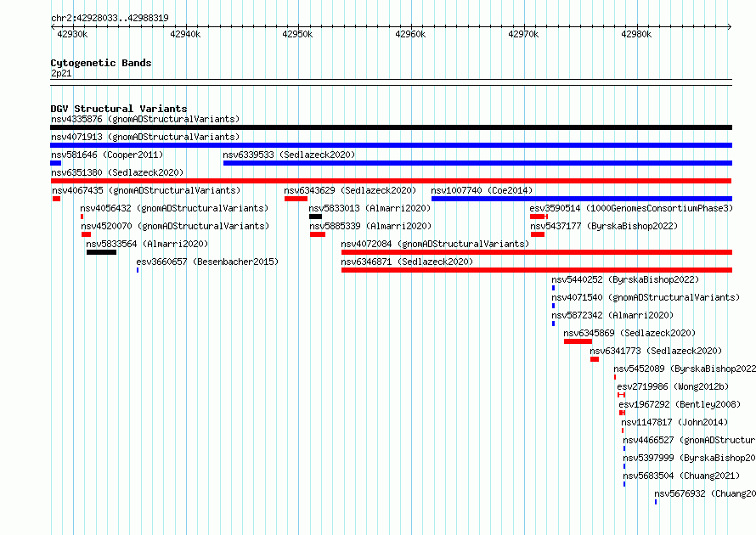The height and width of the screenshot is (535, 756).
Task: Click the 42930k ruler tick label
Action: [72, 34]
